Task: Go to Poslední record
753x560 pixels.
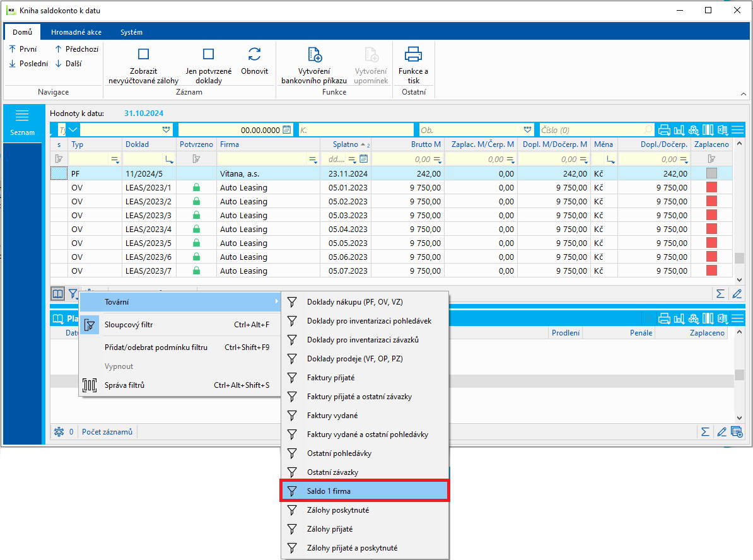Action: pyautogui.click(x=28, y=64)
